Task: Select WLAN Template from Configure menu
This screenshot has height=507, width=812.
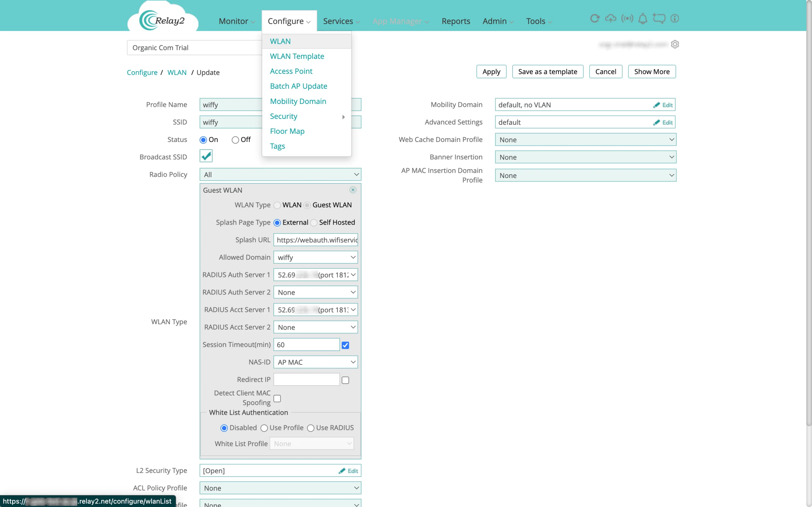Action: (297, 56)
